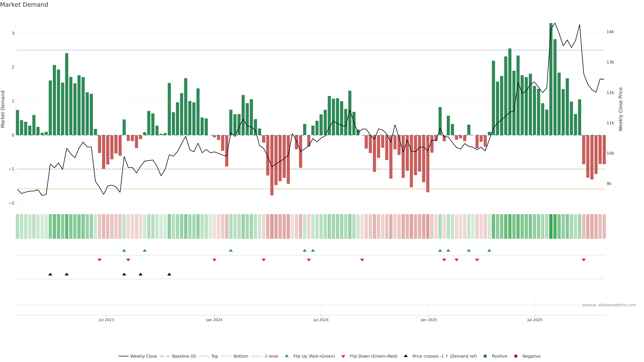Click the first green flip-up triangle marker

click(x=124, y=250)
